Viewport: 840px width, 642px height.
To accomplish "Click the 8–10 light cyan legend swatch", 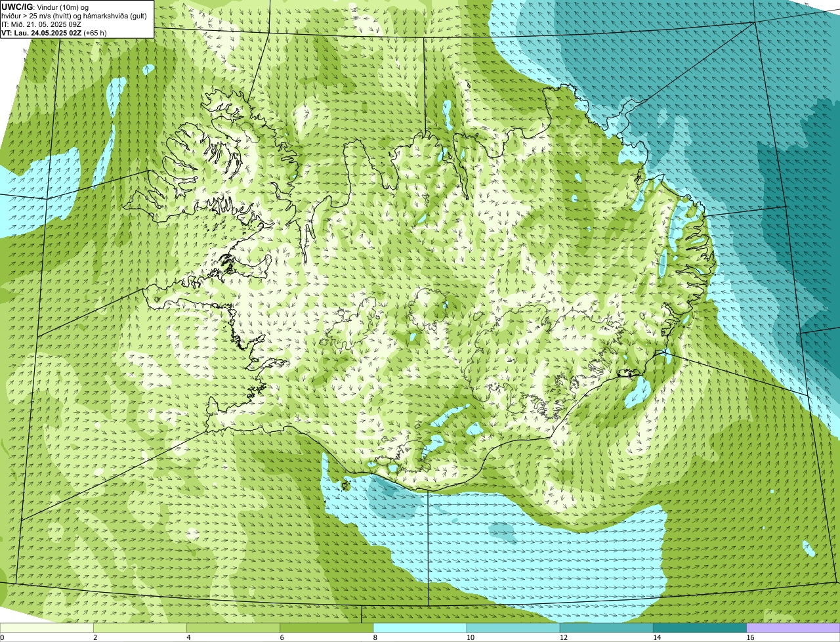I will pyautogui.click(x=420, y=628).
